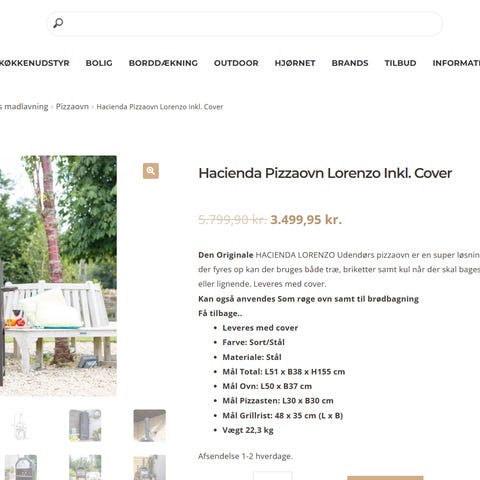The width and height of the screenshot is (480, 480).
Task: Follow the madlavning breadcrumb link
Action: point(24,107)
